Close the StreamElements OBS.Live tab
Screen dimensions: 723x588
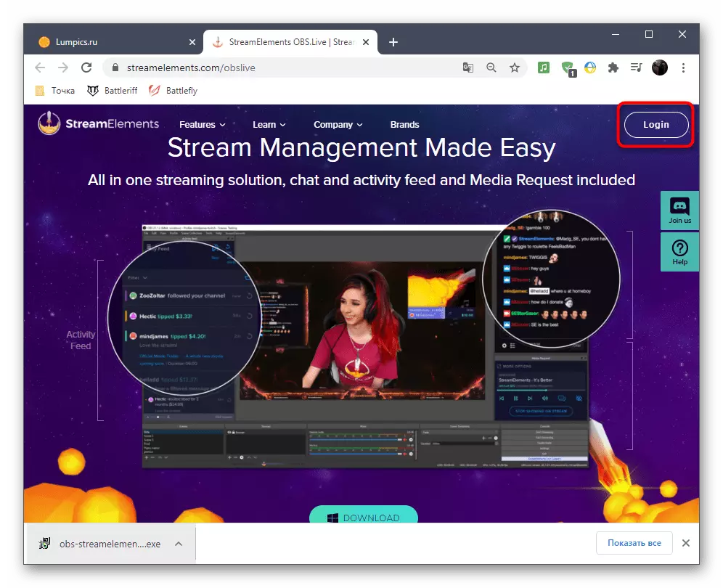(x=366, y=42)
